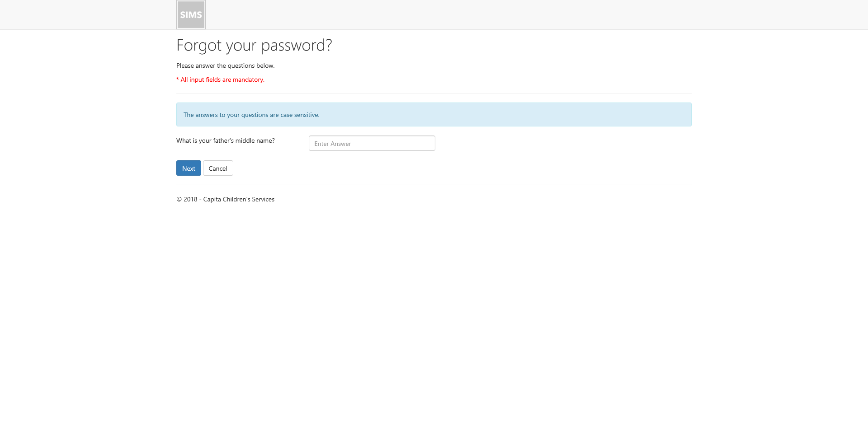Cancel the password reset

coord(218,168)
